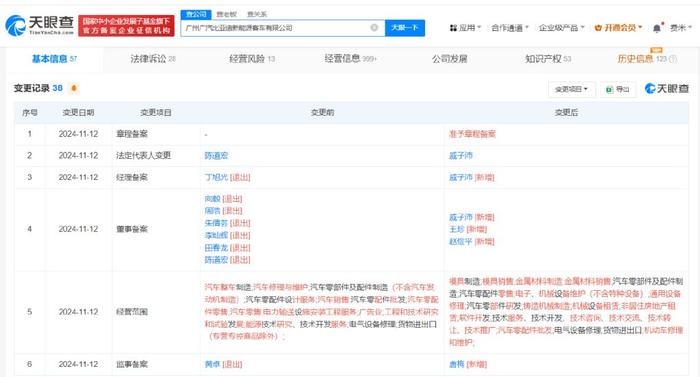Click the 2024-11-12 date in row 1

(x=78, y=134)
